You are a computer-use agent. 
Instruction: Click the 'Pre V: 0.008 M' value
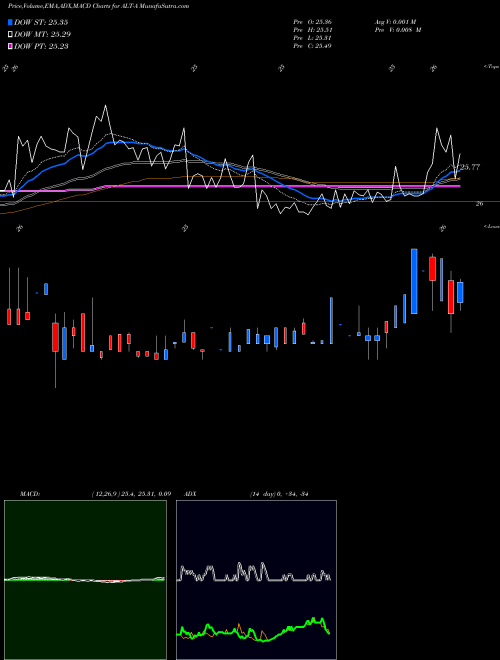click(398, 30)
